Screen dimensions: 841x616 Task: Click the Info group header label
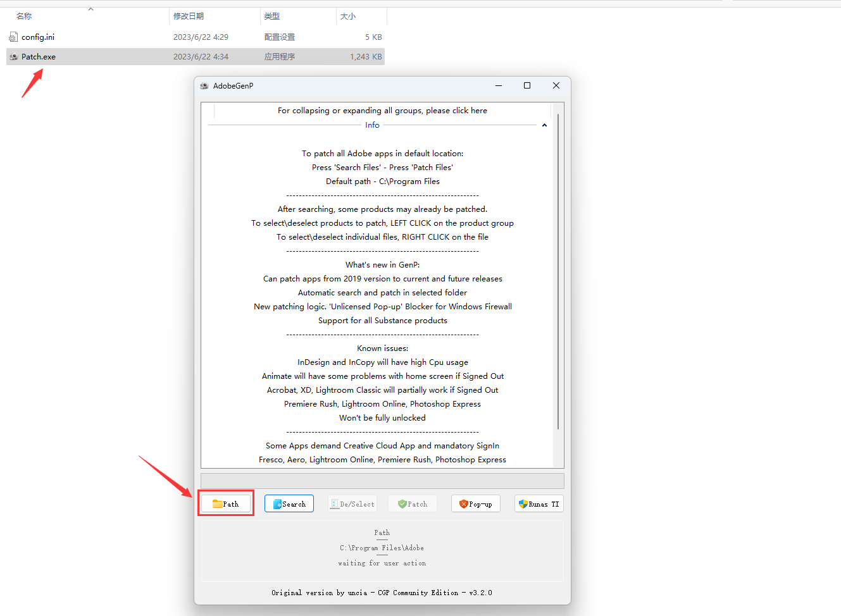point(372,125)
